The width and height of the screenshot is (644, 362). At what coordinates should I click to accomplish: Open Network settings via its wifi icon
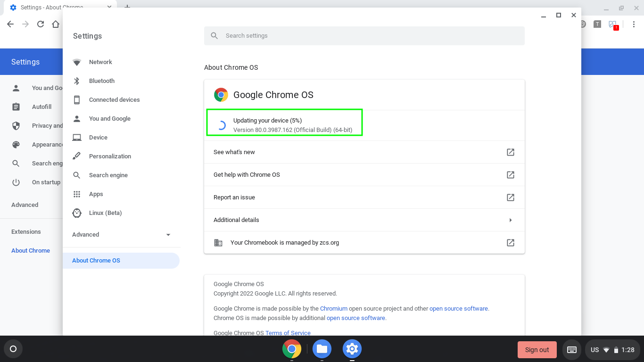point(77,62)
